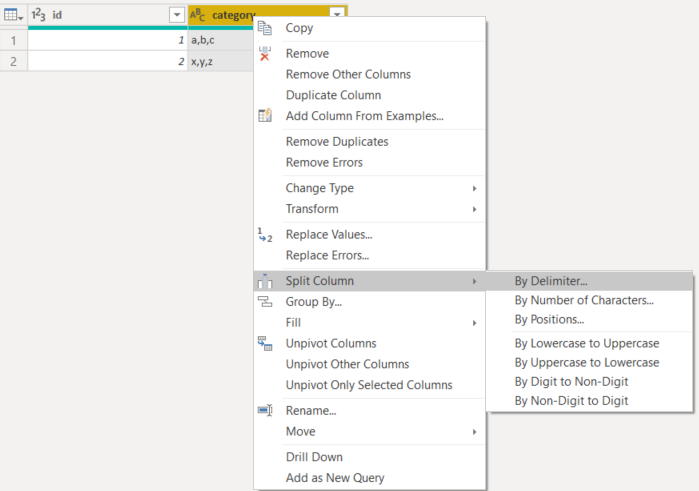Click the Group By icon
Screen dimensions: 699x491
[265, 302]
